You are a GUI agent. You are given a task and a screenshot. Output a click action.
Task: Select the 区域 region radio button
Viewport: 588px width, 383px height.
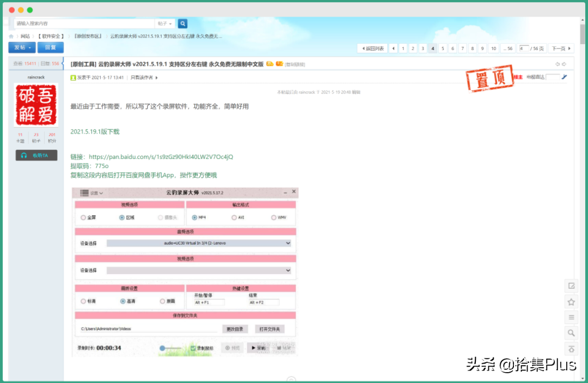[x=122, y=217]
